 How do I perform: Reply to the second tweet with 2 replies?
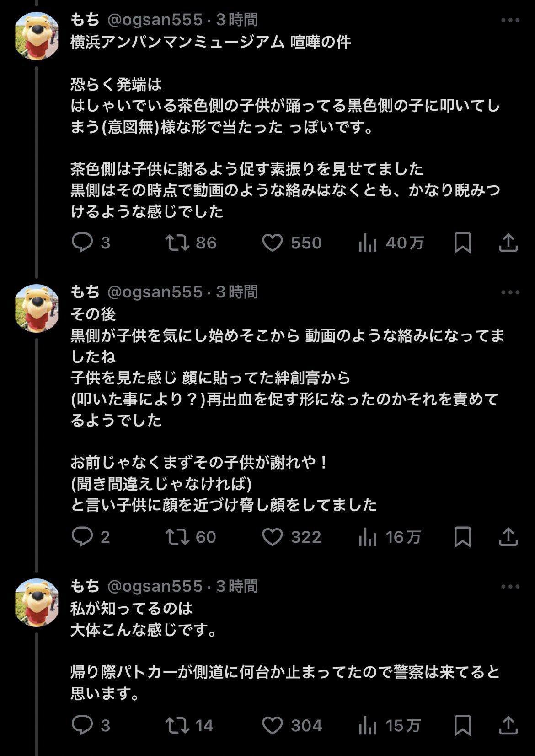83,537
